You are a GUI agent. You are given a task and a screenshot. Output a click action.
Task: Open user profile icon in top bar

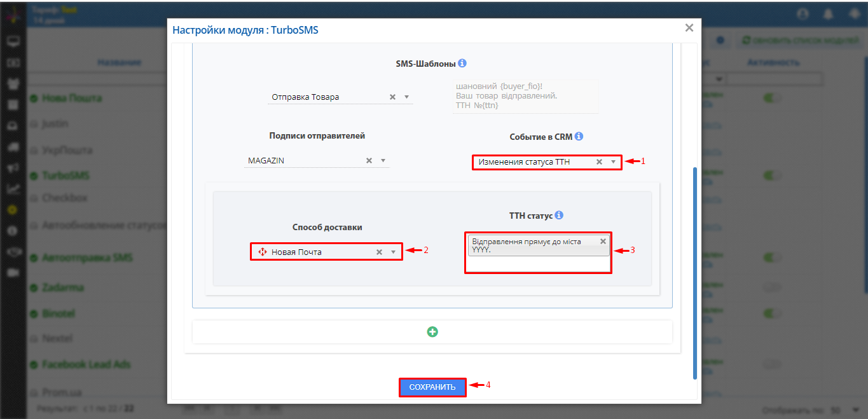click(x=804, y=13)
